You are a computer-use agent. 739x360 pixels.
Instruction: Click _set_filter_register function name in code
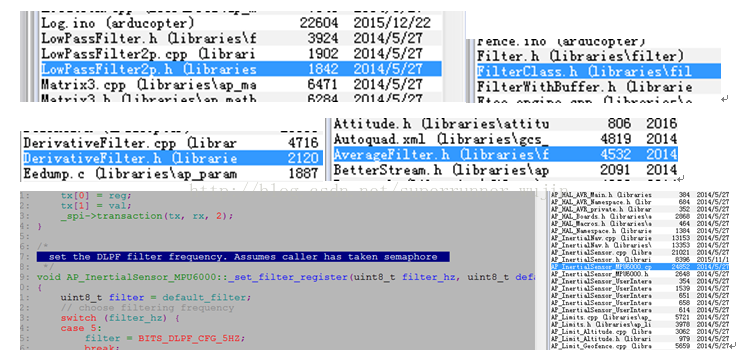pos(288,277)
